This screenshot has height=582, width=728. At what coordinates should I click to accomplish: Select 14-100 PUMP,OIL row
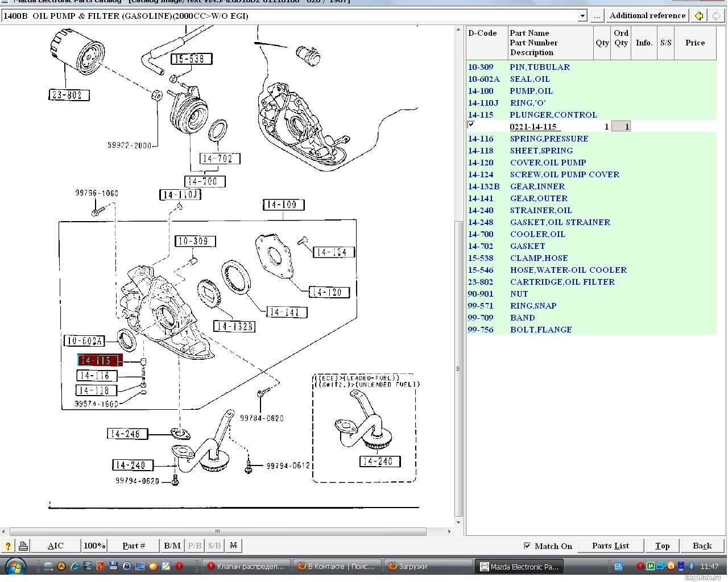[x=591, y=91]
